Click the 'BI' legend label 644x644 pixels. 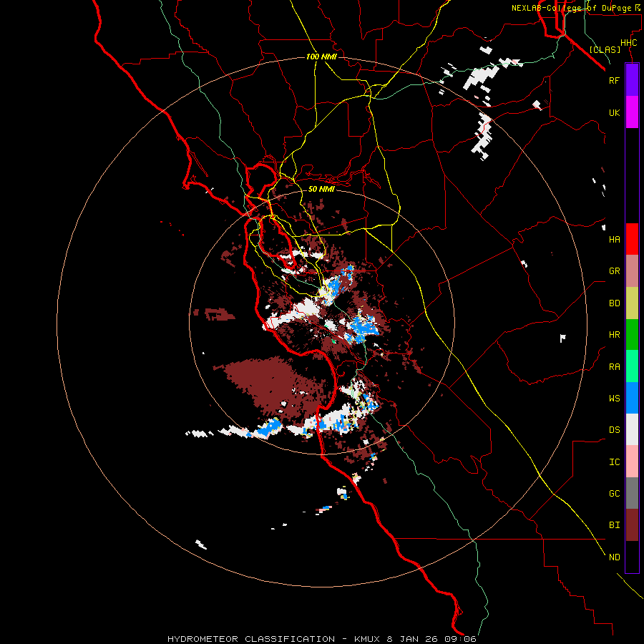[x=614, y=525]
